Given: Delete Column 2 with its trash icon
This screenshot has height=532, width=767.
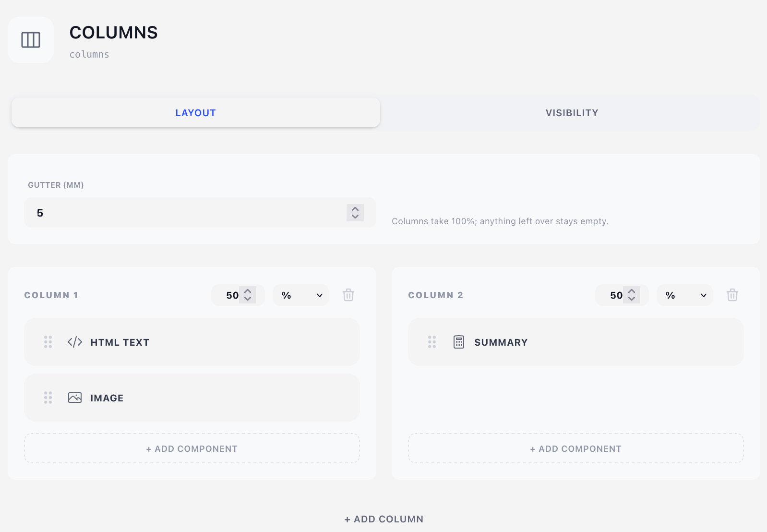Looking at the screenshot, I should pyautogui.click(x=732, y=295).
